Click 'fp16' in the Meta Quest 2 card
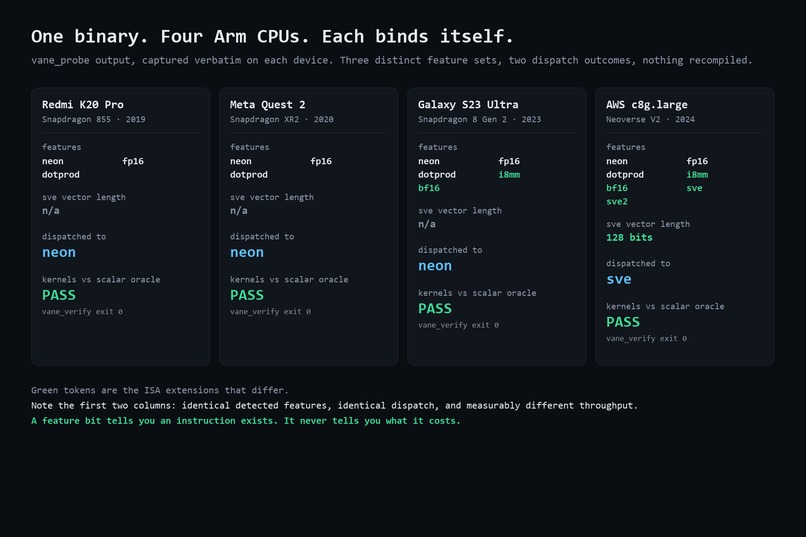Viewport: 806px width, 537px height. 321,161
